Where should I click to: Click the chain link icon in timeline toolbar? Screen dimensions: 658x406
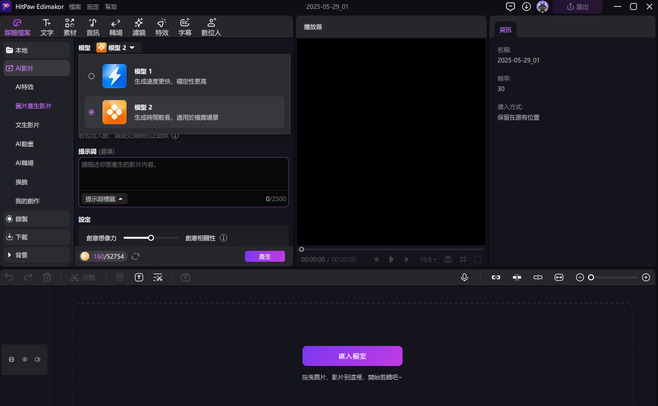click(x=496, y=278)
